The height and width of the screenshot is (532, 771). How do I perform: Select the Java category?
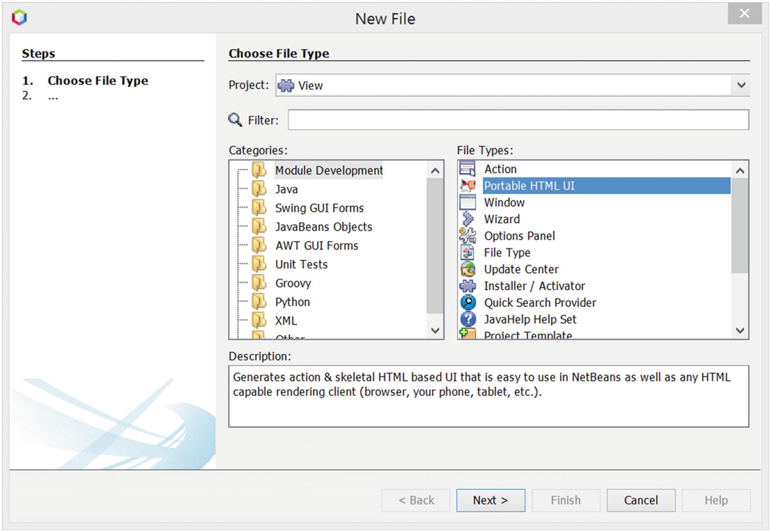coord(286,189)
